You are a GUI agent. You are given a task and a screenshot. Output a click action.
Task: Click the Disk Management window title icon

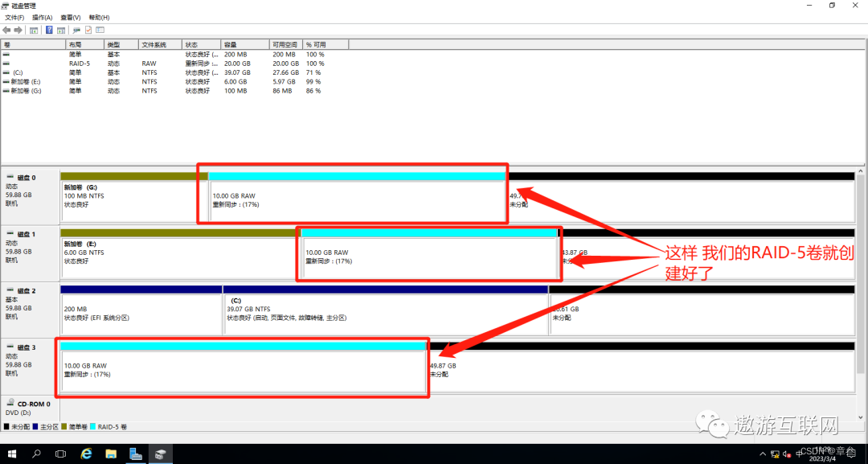(x=6, y=6)
